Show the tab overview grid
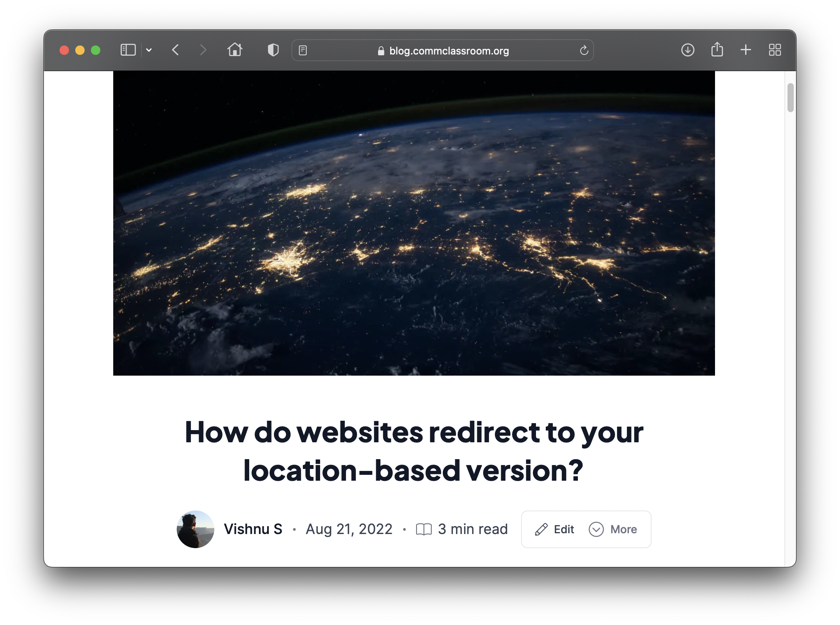This screenshot has height=625, width=840. [x=775, y=50]
